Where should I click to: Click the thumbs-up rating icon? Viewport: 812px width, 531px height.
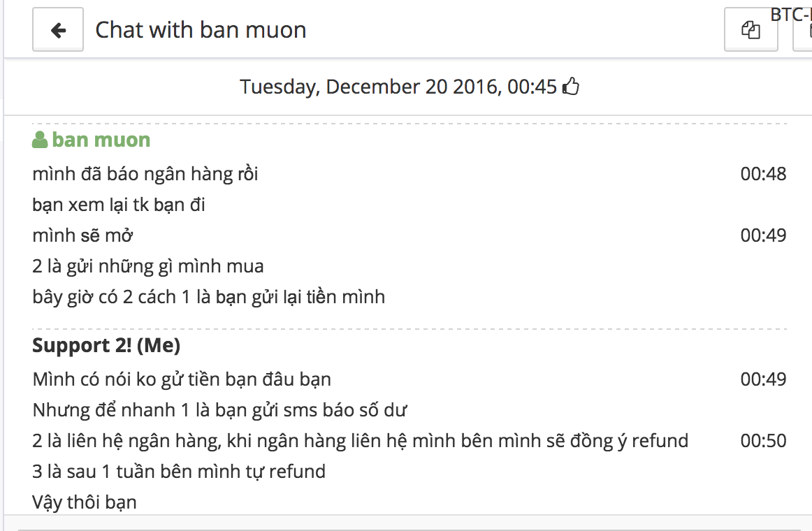tap(572, 87)
